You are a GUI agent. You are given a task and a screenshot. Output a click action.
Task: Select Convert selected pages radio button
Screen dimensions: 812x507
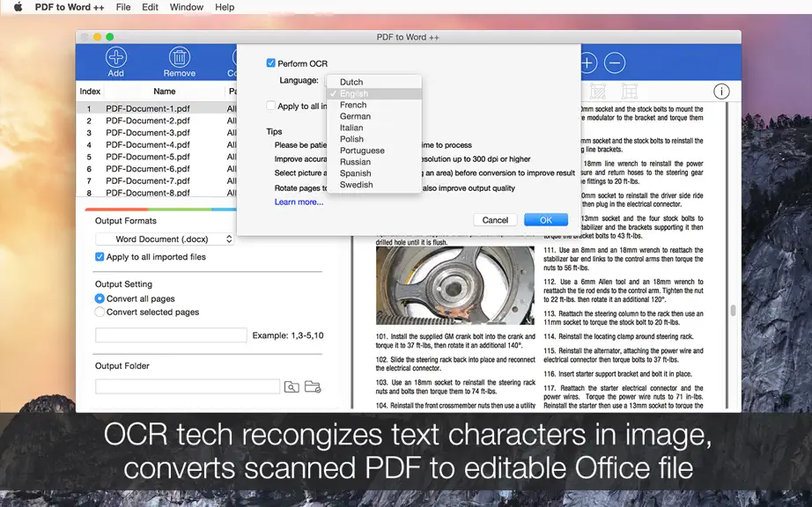100,312
